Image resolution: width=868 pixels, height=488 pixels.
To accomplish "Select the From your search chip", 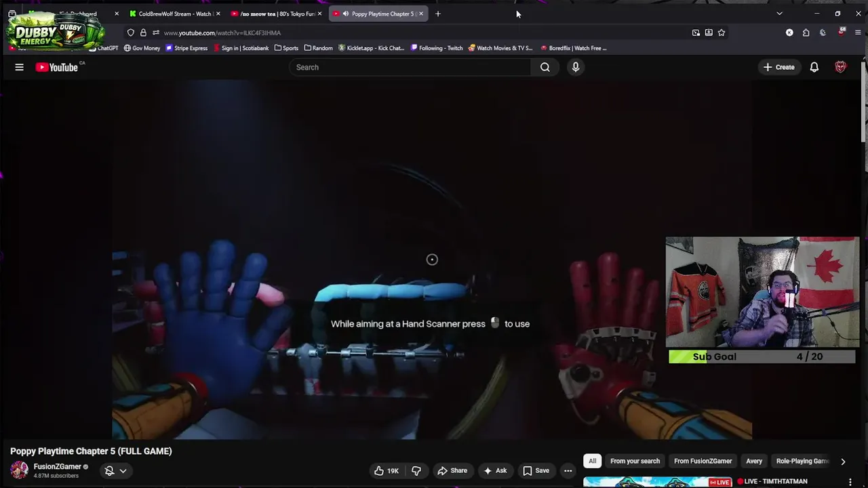I will coord(635,461).
